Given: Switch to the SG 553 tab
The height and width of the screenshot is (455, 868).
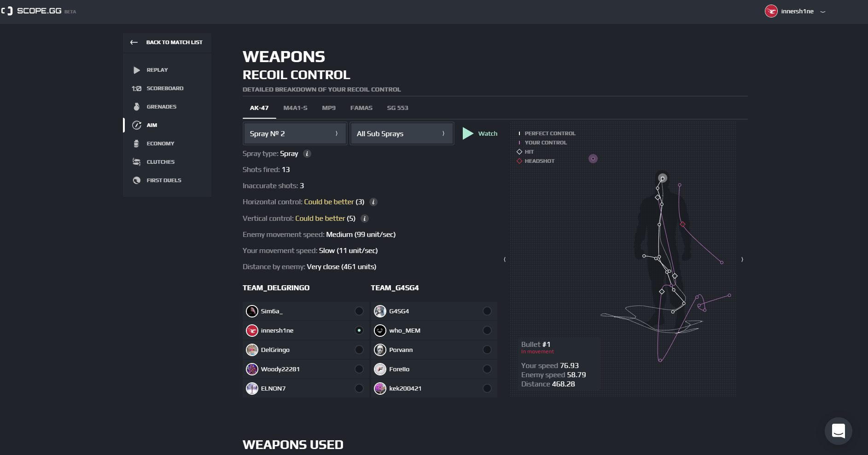Looking at the screenshot, I should [x=397, y=108].
